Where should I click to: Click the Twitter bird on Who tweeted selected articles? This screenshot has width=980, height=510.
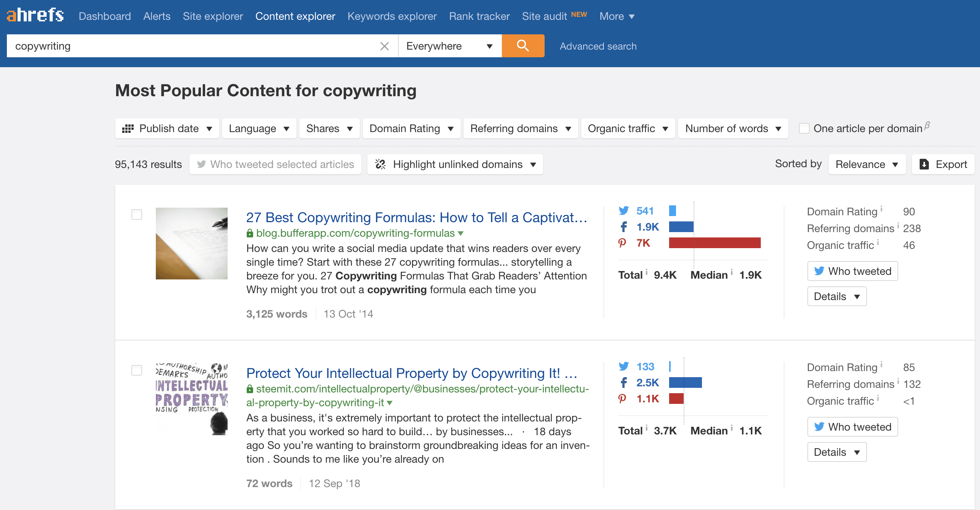pyautogui.click(x=201, y=164)
